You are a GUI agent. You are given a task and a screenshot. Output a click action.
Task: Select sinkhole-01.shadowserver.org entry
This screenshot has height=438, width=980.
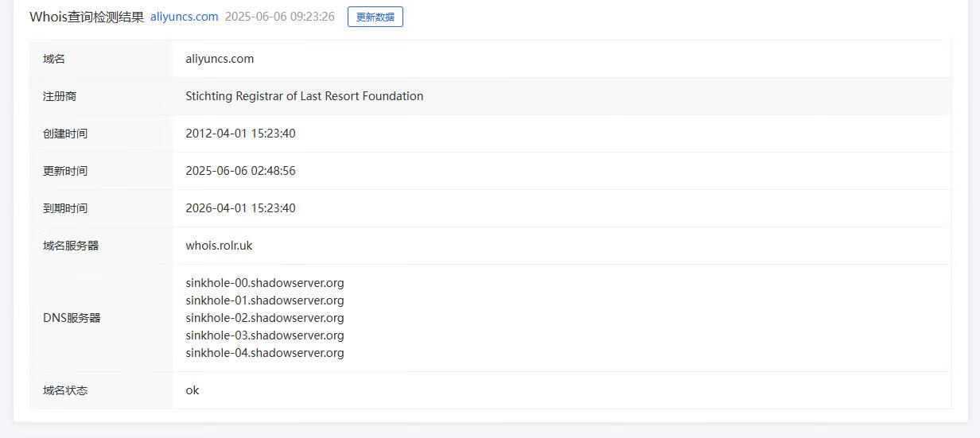click(x=265, y=300)
